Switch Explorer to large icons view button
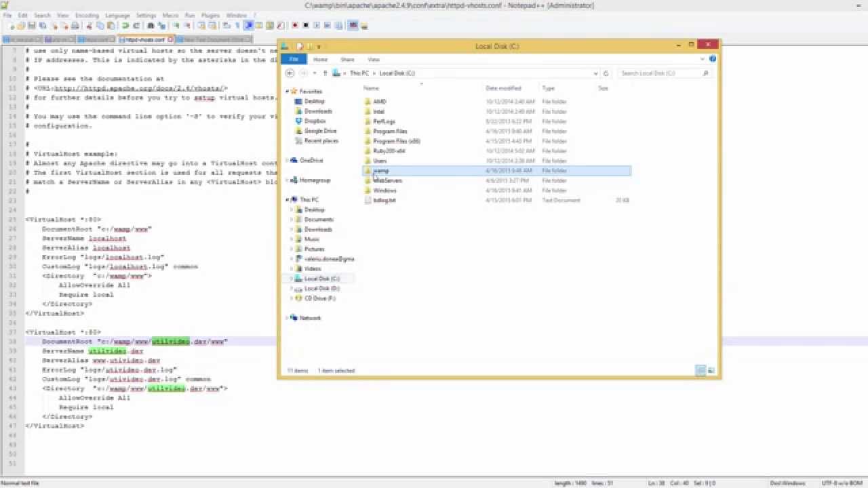The height and width of the screenshot is (488, 868). (x=711, y=370)
